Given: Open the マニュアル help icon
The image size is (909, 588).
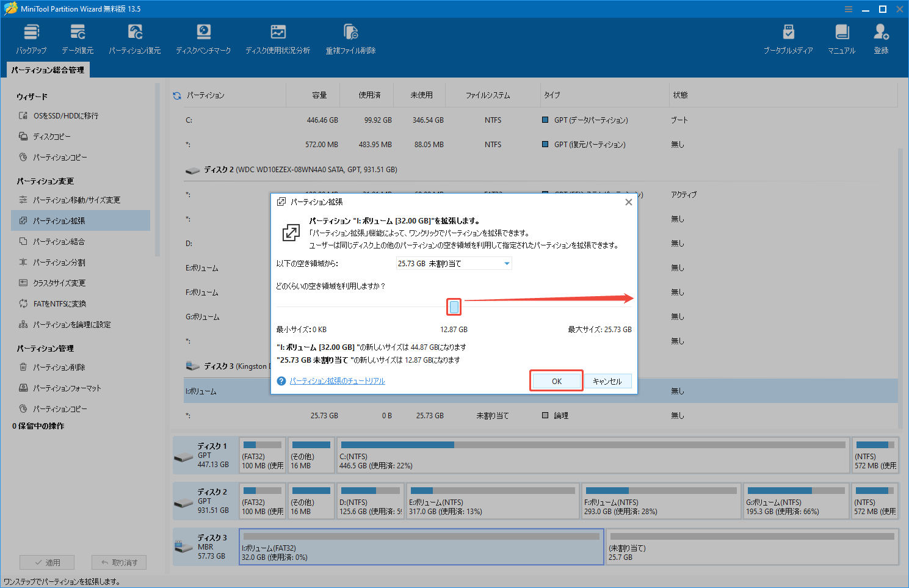Looking at the screenshot, I should point(842,38).
